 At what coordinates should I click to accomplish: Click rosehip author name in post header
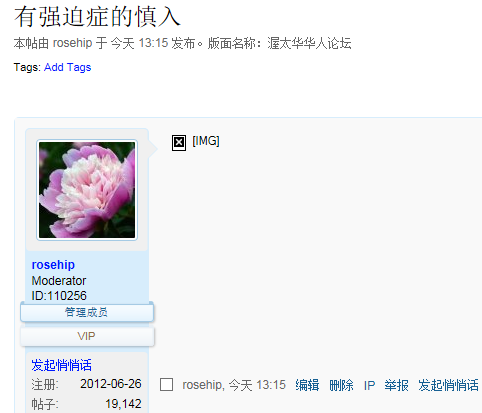tap(72, 43)
